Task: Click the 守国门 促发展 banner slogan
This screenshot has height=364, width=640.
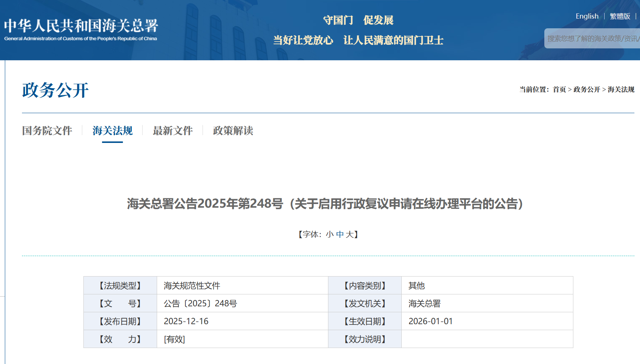Action: point(358,20)
